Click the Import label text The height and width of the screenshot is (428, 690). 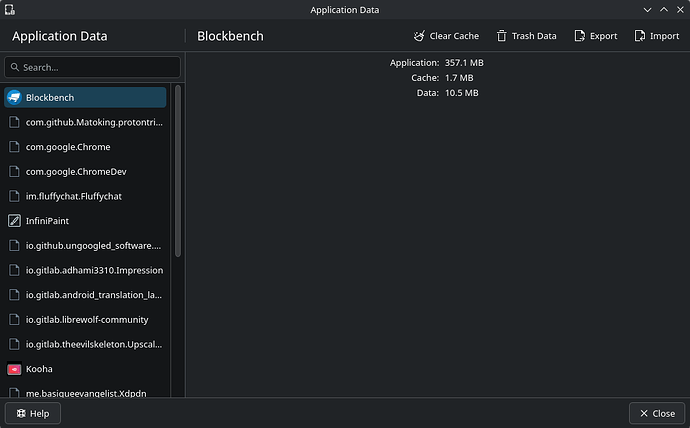[664, 36]
